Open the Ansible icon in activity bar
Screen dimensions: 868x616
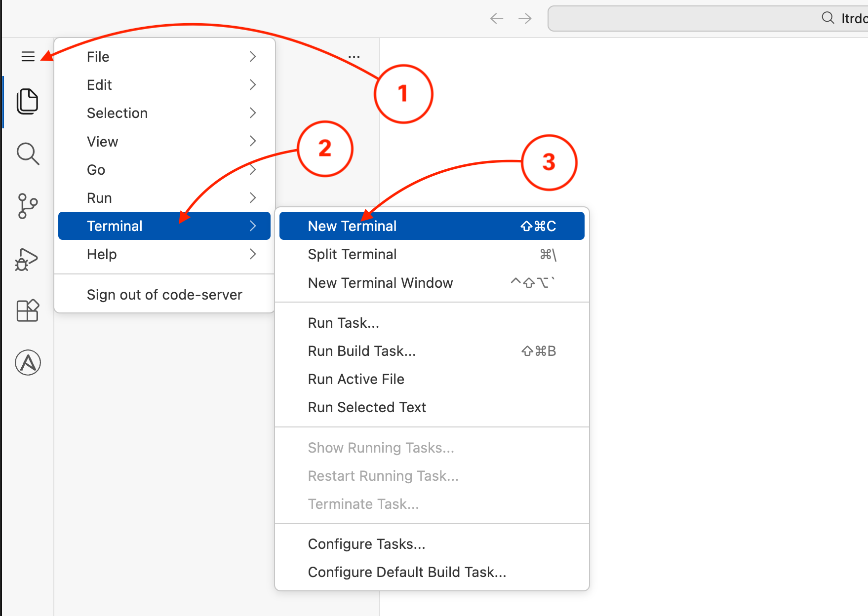pos(28,363)
